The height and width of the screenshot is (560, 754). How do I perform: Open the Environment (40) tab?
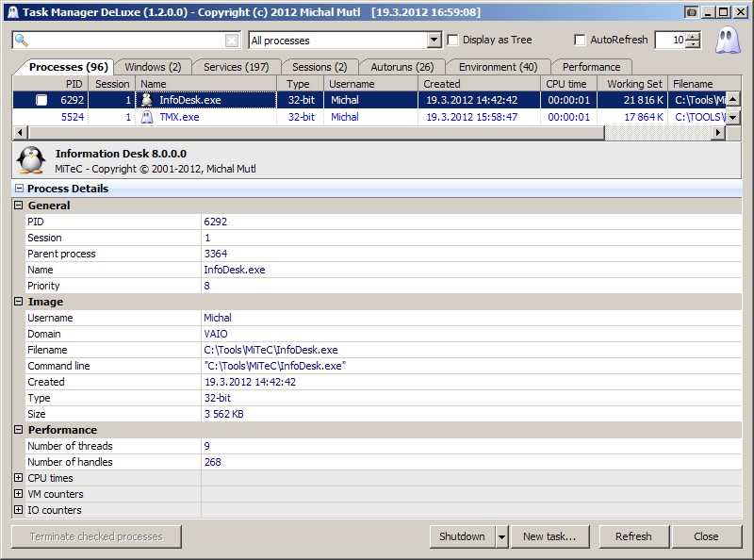tap(498, 67)
